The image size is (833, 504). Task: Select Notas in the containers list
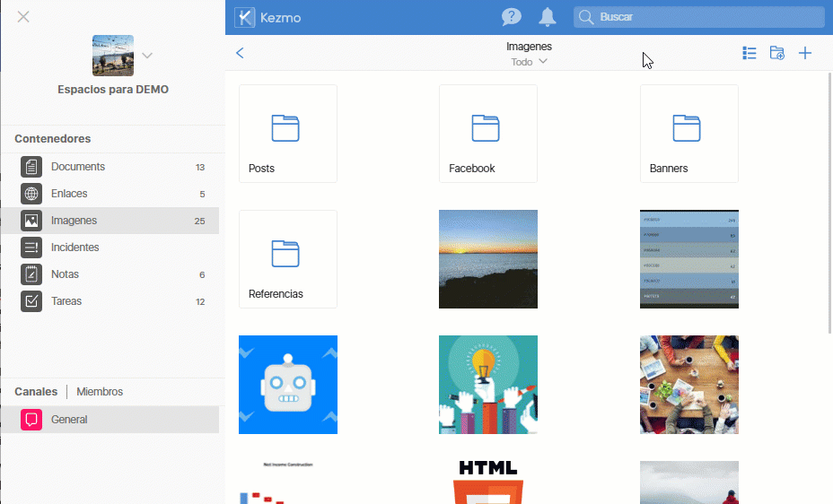tap(110, 274)
